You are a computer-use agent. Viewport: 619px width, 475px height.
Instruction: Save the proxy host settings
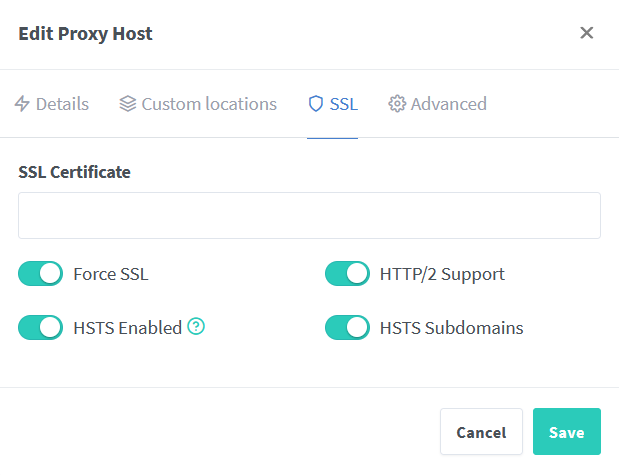[x=566, y=432]
